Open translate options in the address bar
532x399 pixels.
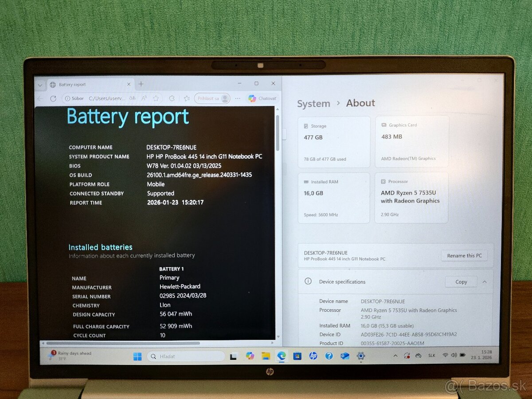pos(132,98)
